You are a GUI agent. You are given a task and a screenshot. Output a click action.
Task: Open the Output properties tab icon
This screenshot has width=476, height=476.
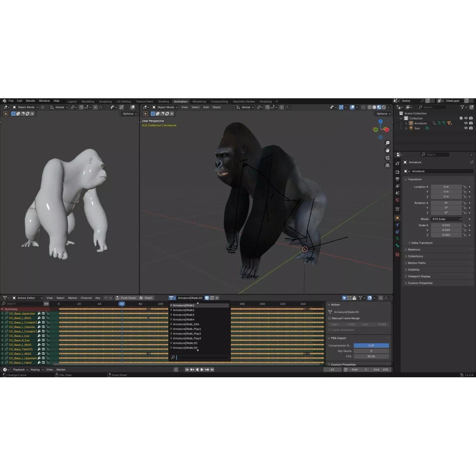pyautogui.click(x=398, y=179)
